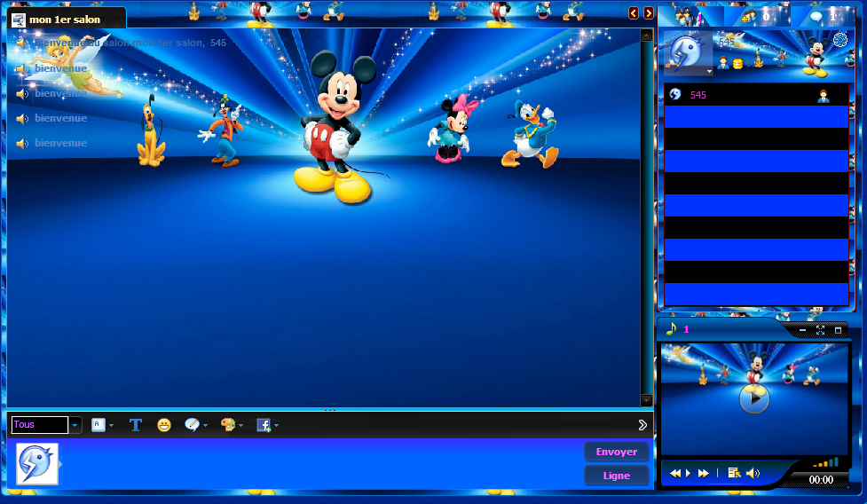The height and width of the screenshot is (504, 867).
Task: Click the bird avatar icon next to 545 in list
Action: point(675,94)
